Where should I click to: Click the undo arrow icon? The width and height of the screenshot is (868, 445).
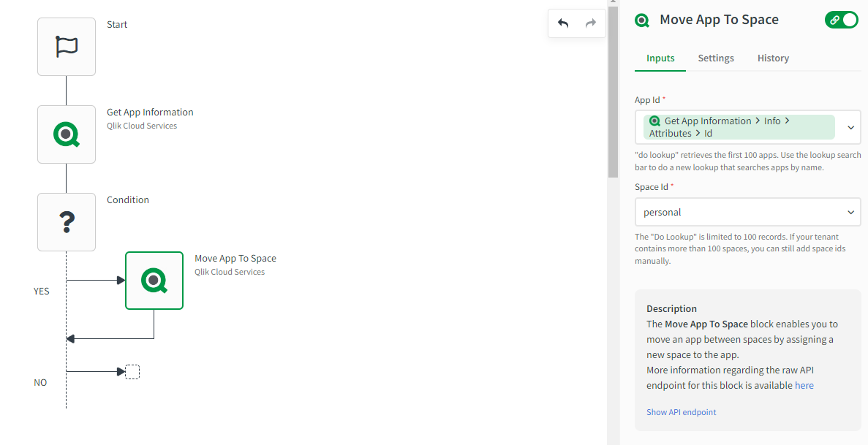(x=563, y=23)
